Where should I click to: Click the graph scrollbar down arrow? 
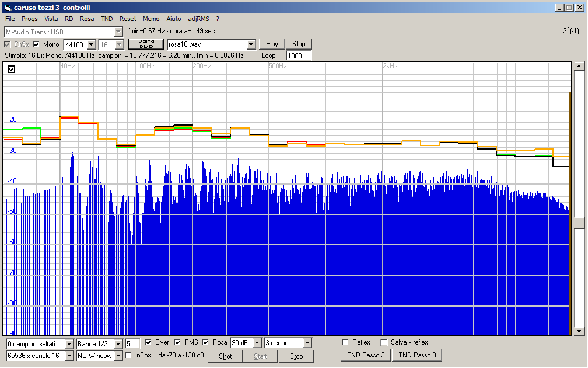point(579,331)
